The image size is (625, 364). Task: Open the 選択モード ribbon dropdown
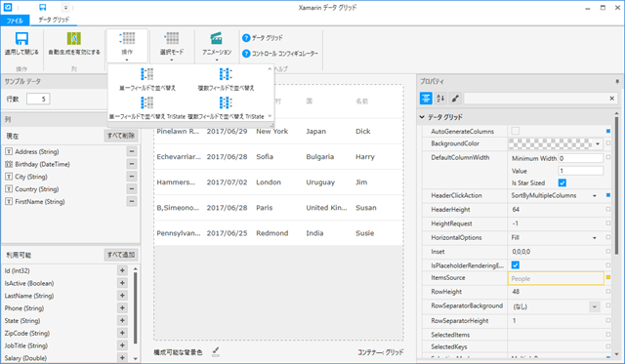tap(172, 46)
